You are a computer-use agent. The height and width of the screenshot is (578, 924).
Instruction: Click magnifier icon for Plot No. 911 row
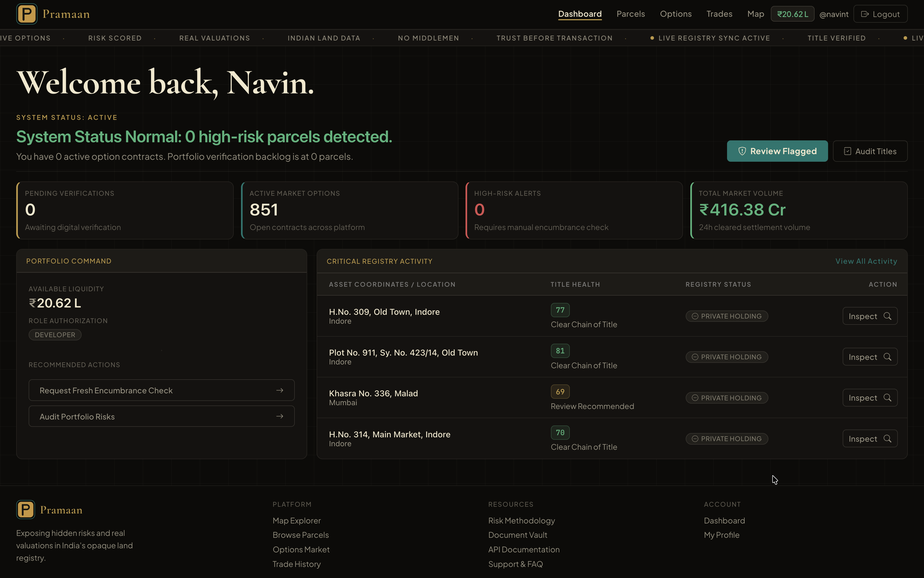pos(887,357)
